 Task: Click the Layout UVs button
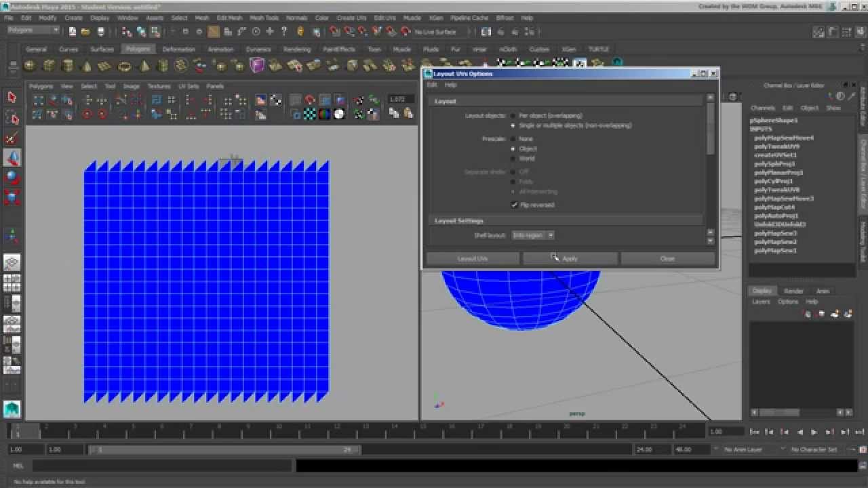click(473, 258)
